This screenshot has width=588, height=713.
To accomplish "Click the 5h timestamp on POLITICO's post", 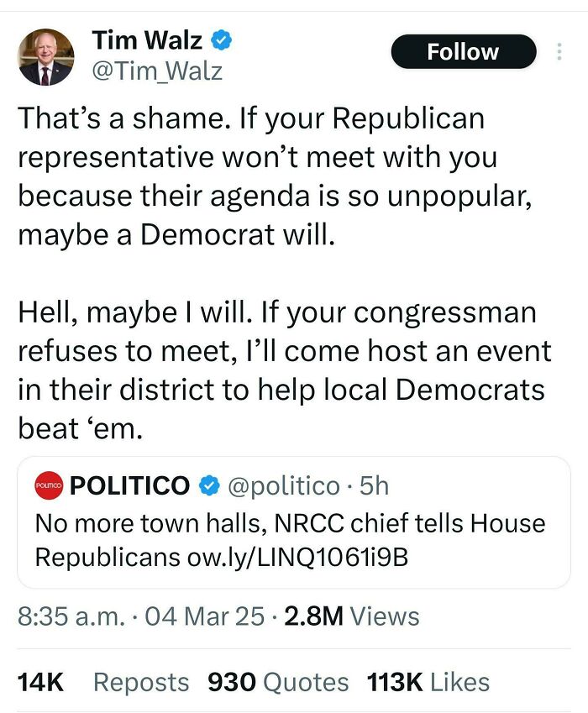I will 372,485.
